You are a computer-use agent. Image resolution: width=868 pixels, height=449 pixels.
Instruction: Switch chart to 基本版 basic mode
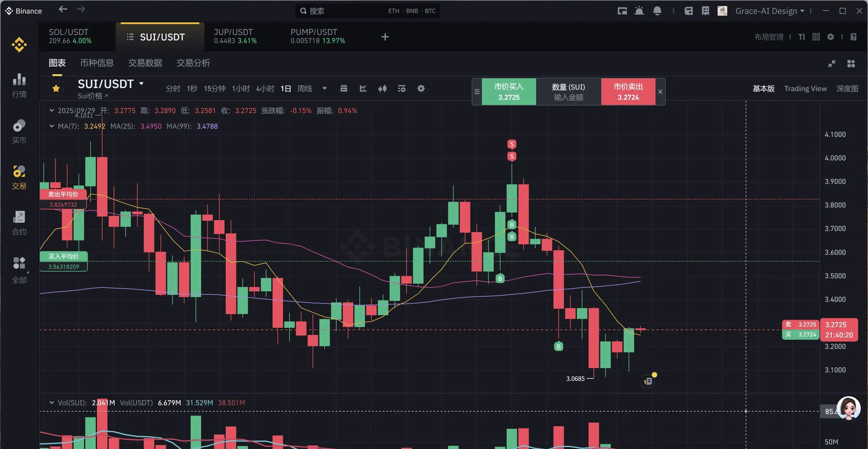click(x=763, y=88)
